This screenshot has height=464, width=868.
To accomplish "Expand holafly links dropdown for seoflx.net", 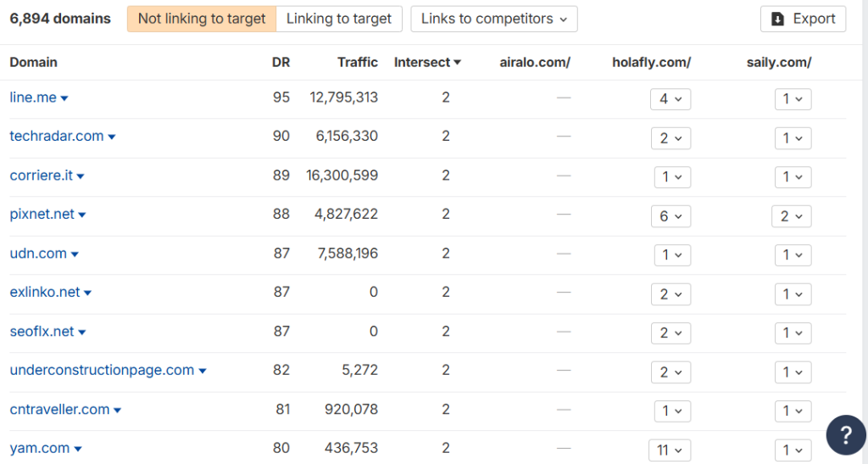I will click(670, 333).
